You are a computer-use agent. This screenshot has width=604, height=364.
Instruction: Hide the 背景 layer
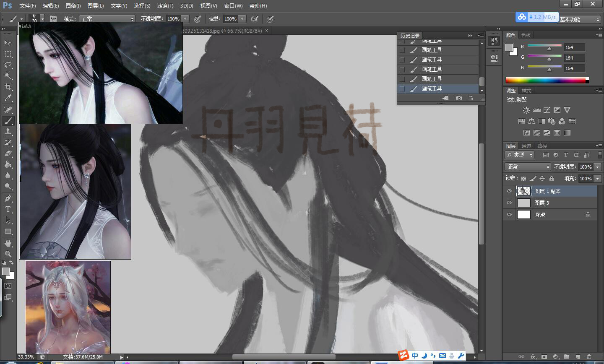(x=509, y=215)
